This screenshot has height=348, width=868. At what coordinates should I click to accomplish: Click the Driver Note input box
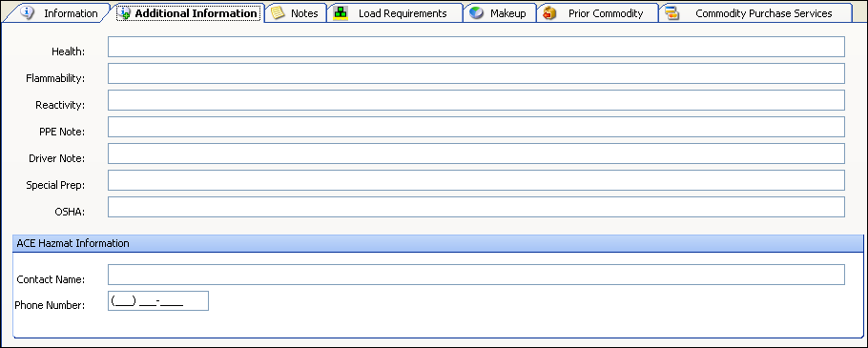coord(476,154)
